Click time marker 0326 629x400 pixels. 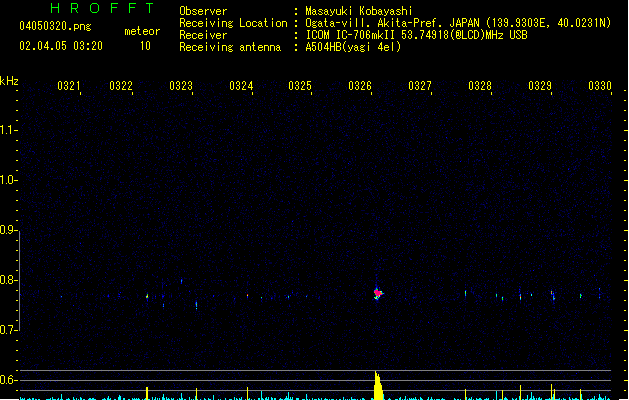coord(360,86)
